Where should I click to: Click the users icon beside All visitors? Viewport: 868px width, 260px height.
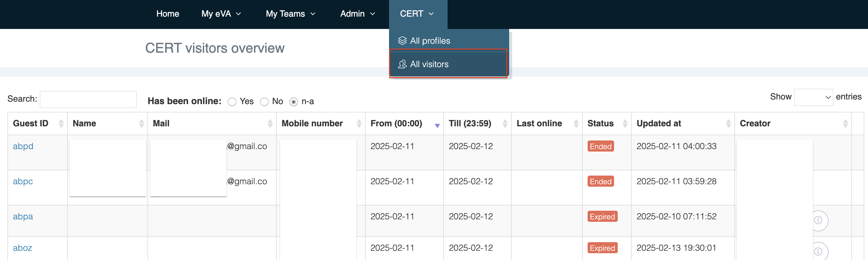click(402, 64)
